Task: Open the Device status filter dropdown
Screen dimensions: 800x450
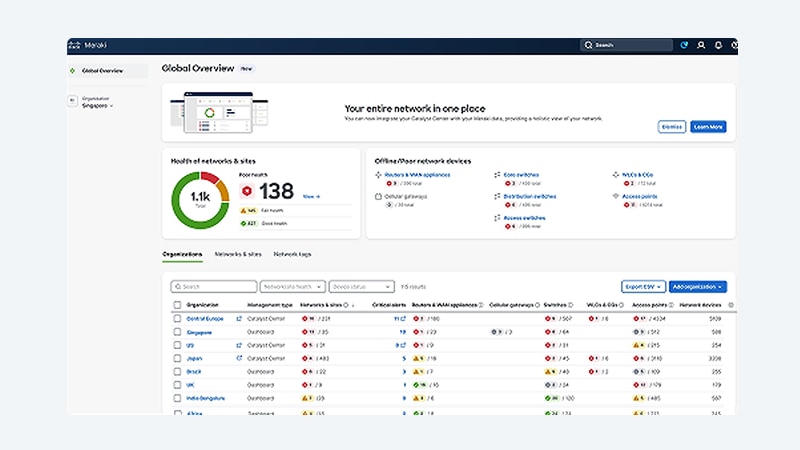Action: click(362, 287)
